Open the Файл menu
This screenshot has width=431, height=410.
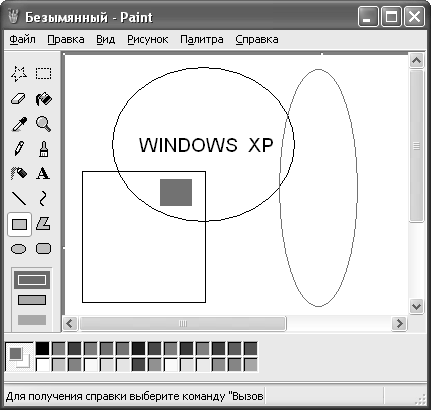[22, 39]
